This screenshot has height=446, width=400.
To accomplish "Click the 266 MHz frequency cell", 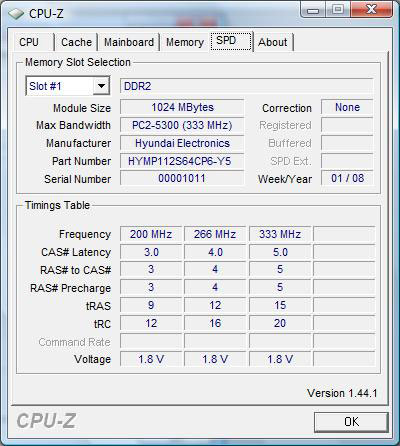I will click(x=215, y=234).
